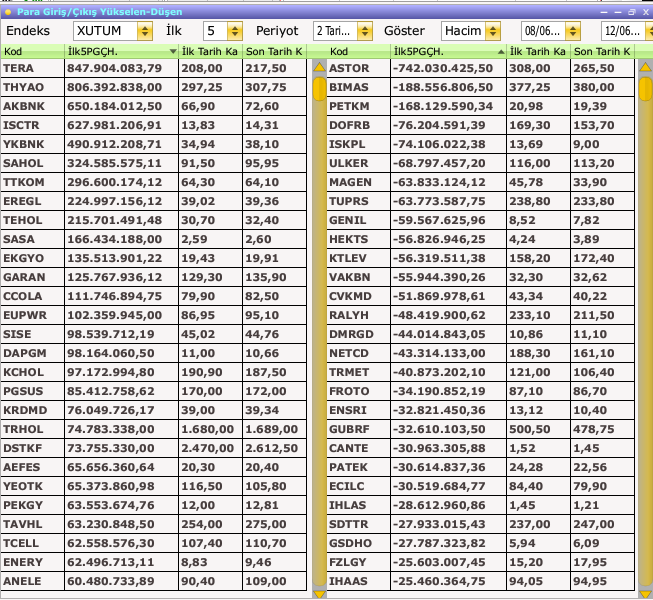Select the ULKER row code

pyautogui.click(x=349, y=163)
